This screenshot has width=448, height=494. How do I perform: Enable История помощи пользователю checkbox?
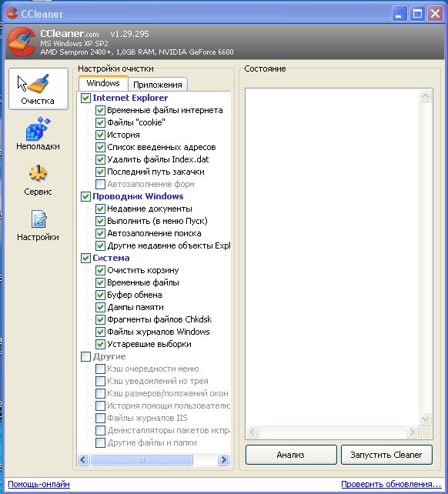click(100, 406)
